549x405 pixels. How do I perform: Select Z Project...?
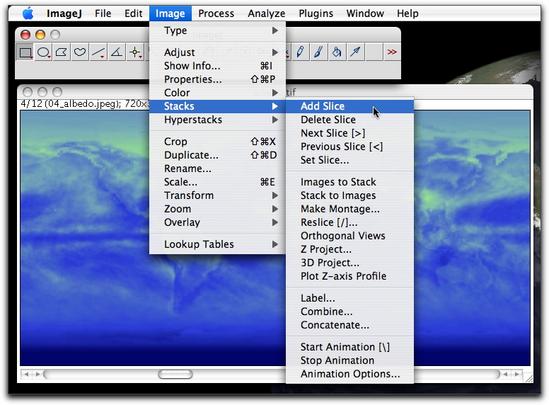350,249
